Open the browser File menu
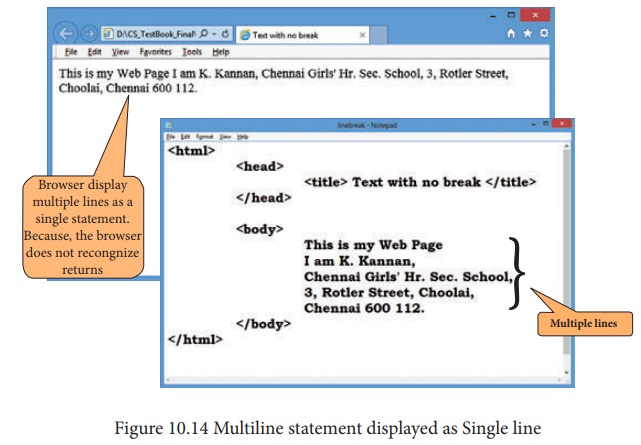Image resolution: width=641 pixels, height=445 pixels. pyautogui.click(x=71, y=51)
